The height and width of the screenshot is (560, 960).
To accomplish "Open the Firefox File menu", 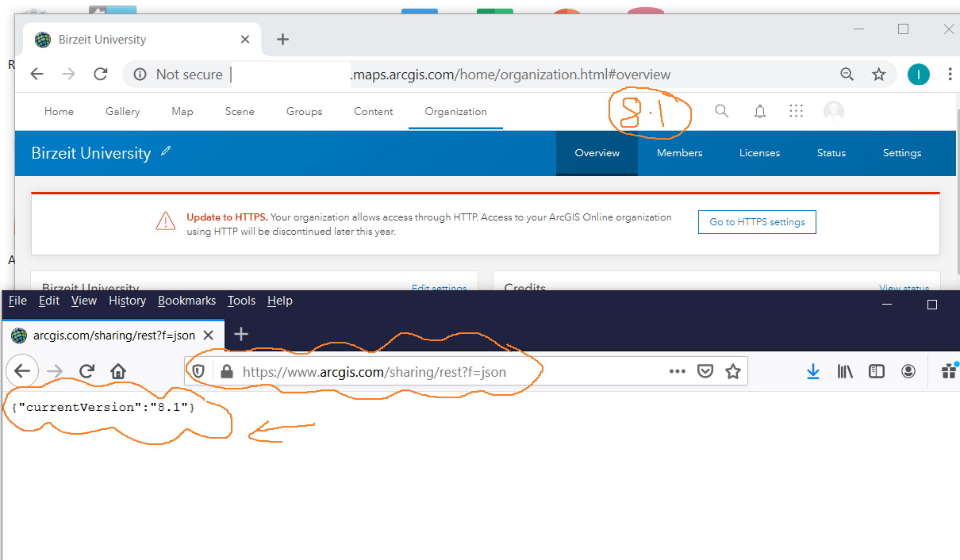I will point(17,301).
